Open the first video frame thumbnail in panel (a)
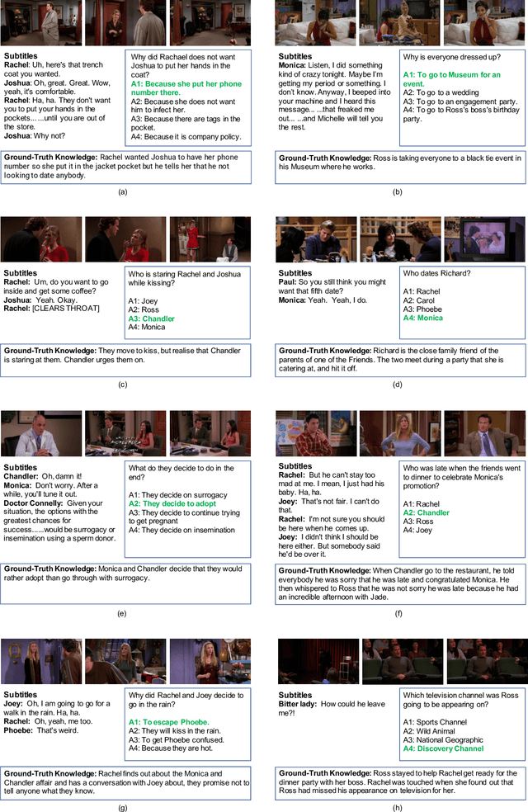The height and width of the screenshot is (812, 528). coord(41,23)
